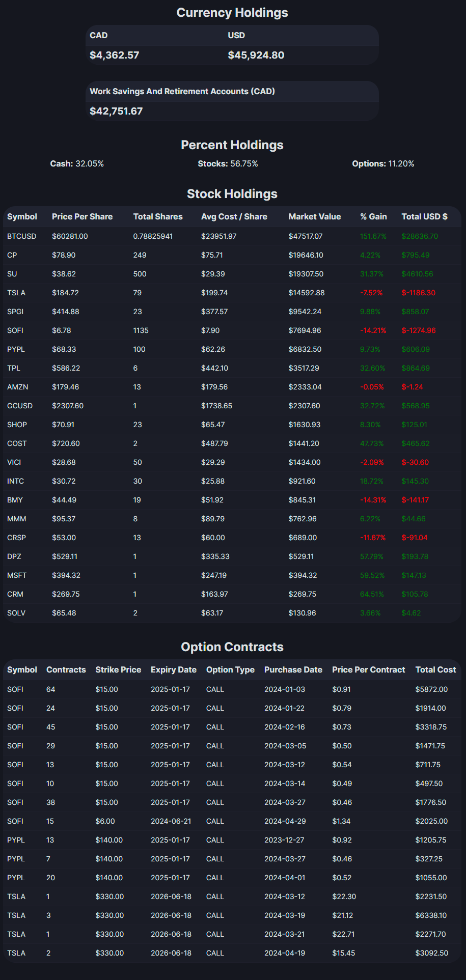Click PYPL option purchase date 2023-12-27

point(285,841)
